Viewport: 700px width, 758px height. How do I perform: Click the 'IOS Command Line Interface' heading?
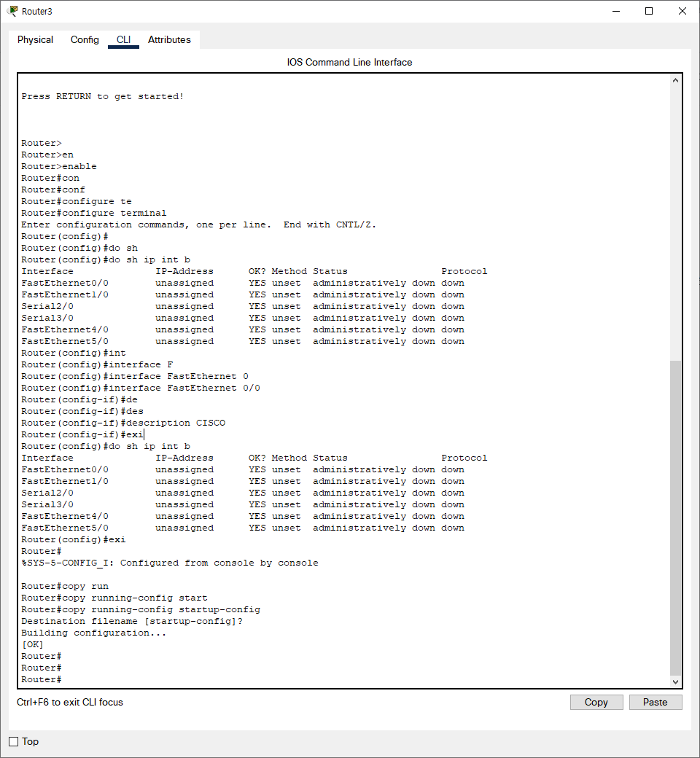click(349, 63)
